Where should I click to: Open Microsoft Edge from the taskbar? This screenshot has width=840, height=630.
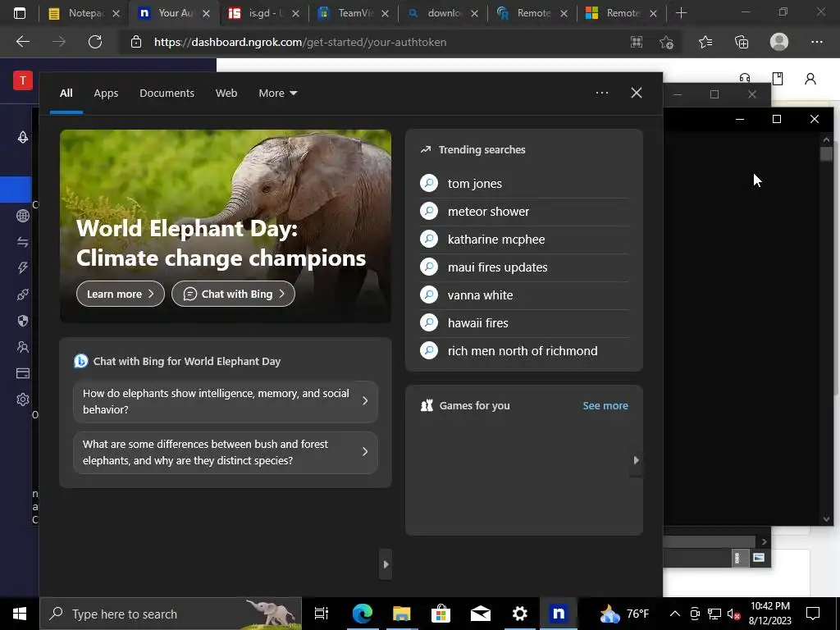362,614
